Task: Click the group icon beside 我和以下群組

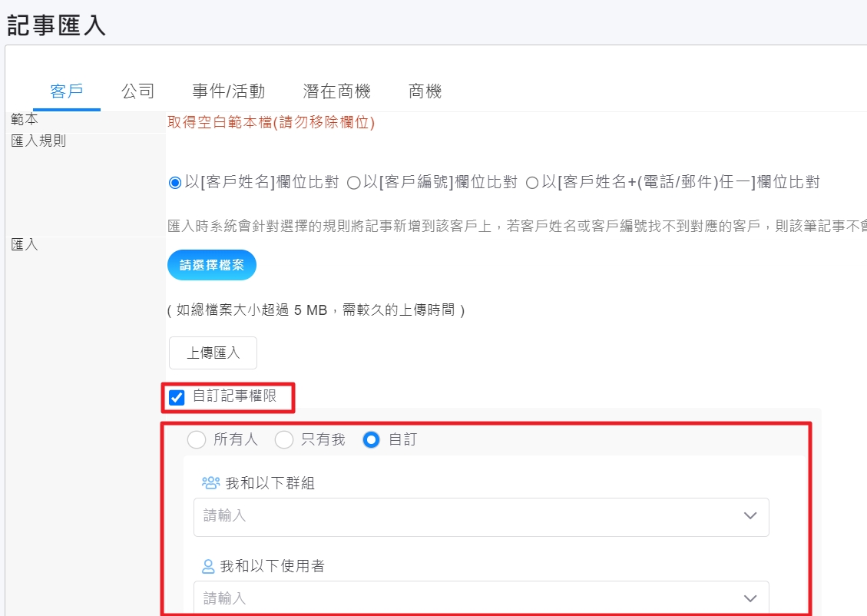Action: (x=210, y=483)
